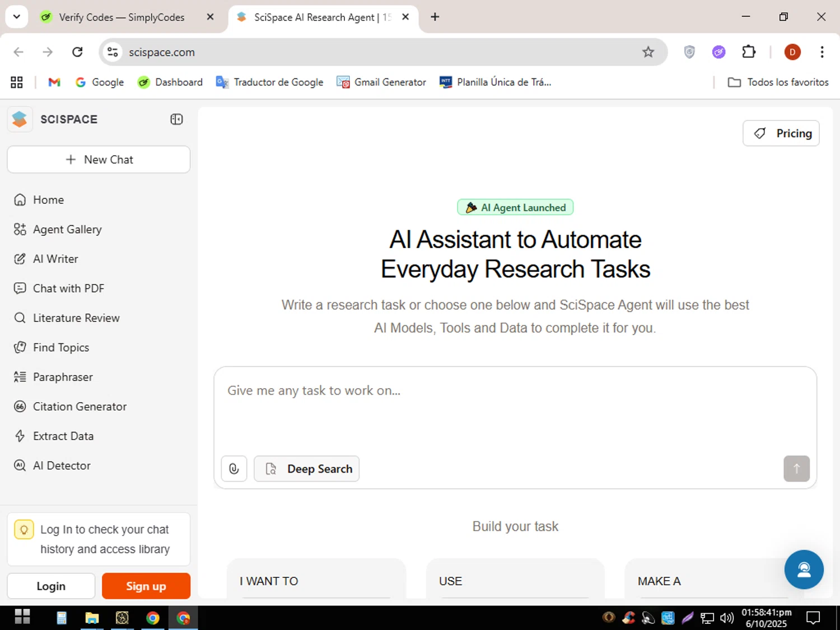Viewport: 840px width, 630px height.
Task: Open File Explorer from the taskbar
Action: [92, 618]
